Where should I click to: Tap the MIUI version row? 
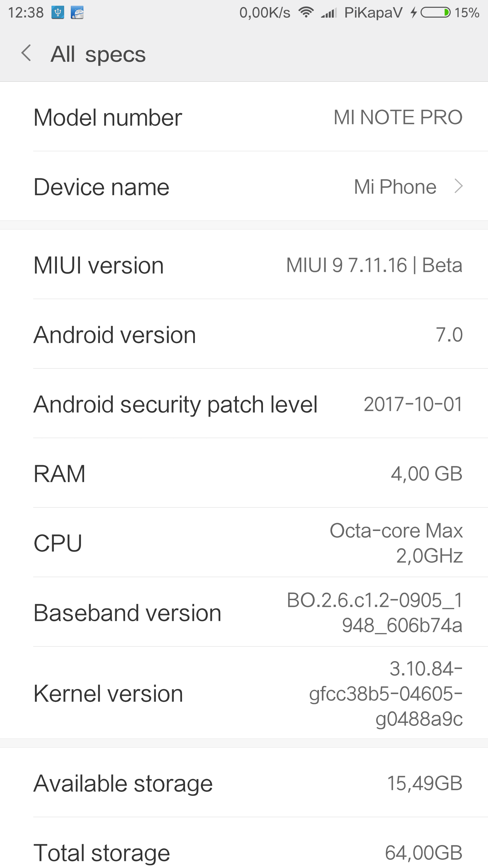pyautogui.click(x=244, y=265)
